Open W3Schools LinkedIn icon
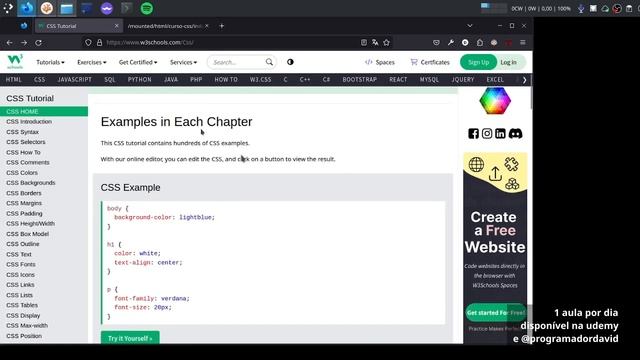640x360 pixels. pyautogui.click(x=500, y=133)
